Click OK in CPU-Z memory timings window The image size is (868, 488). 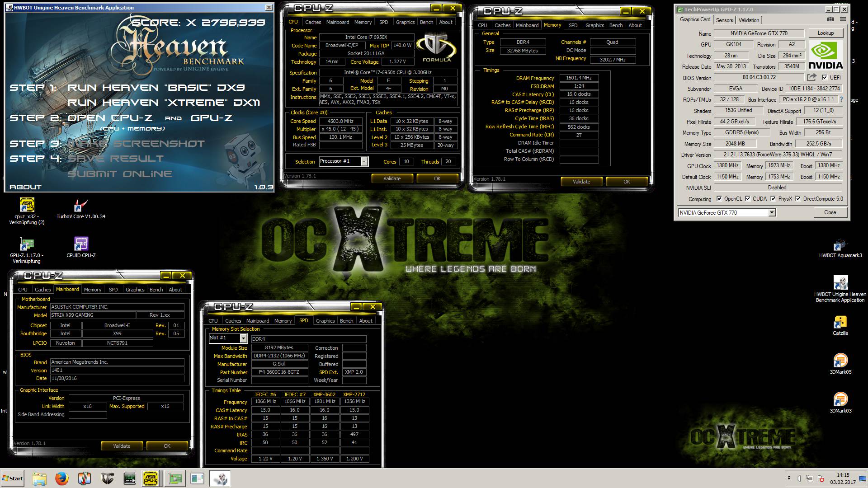tap(627, 182)
